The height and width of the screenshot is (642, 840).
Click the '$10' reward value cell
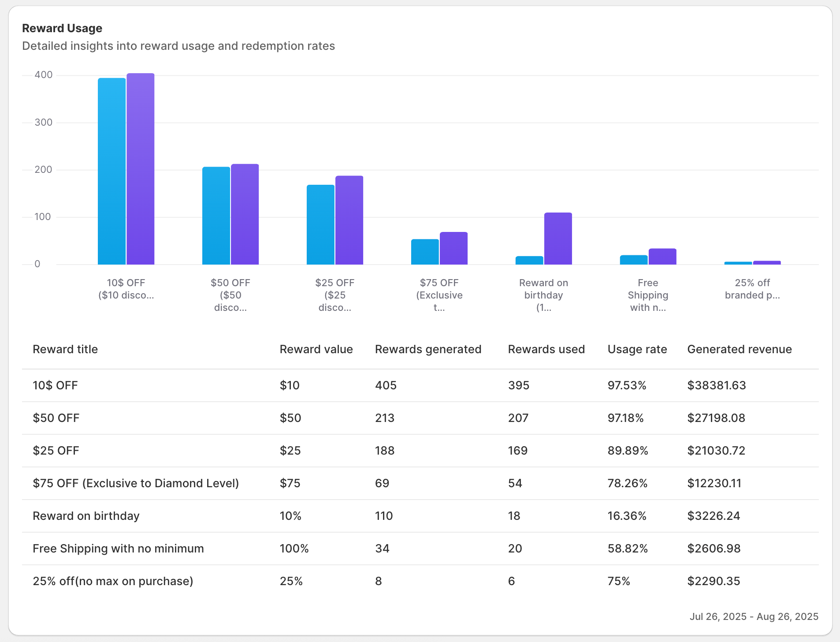[290, 385]
